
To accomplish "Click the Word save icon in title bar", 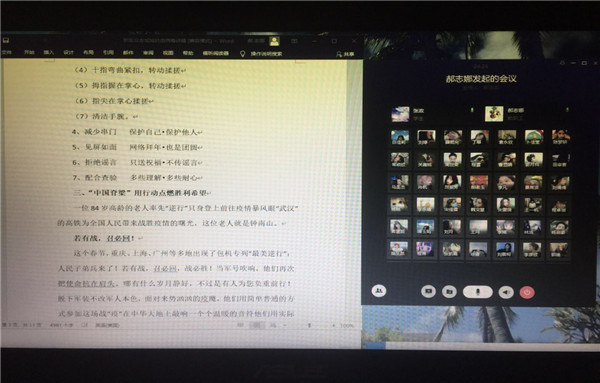I will coord(6,40).
